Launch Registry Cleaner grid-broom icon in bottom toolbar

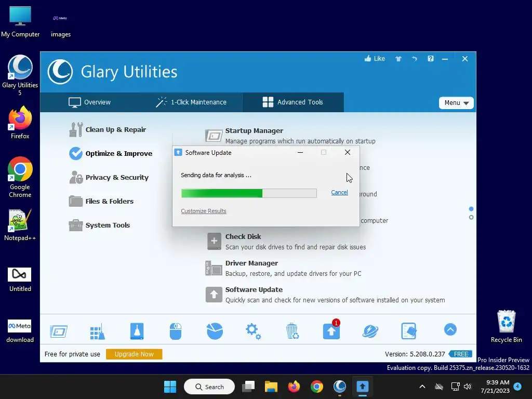pyautogui.click(x=98, y=331)
